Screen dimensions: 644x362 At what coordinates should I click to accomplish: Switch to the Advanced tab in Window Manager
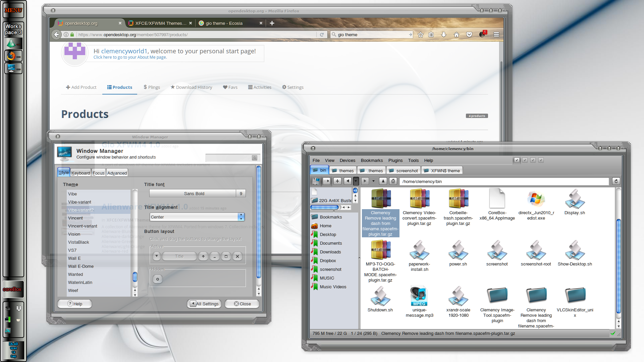pyautogui.click(x=117, y=173)
